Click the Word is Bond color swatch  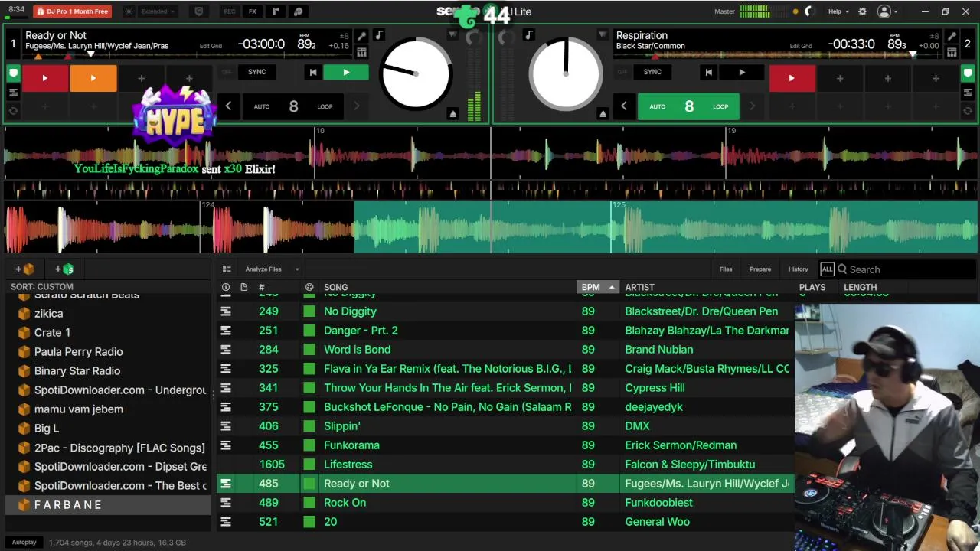click(x=309, y=349)
